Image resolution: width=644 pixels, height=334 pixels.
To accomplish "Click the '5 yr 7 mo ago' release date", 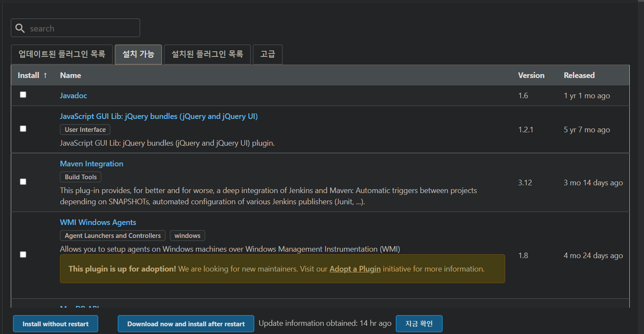I will (x=587, y=130).
